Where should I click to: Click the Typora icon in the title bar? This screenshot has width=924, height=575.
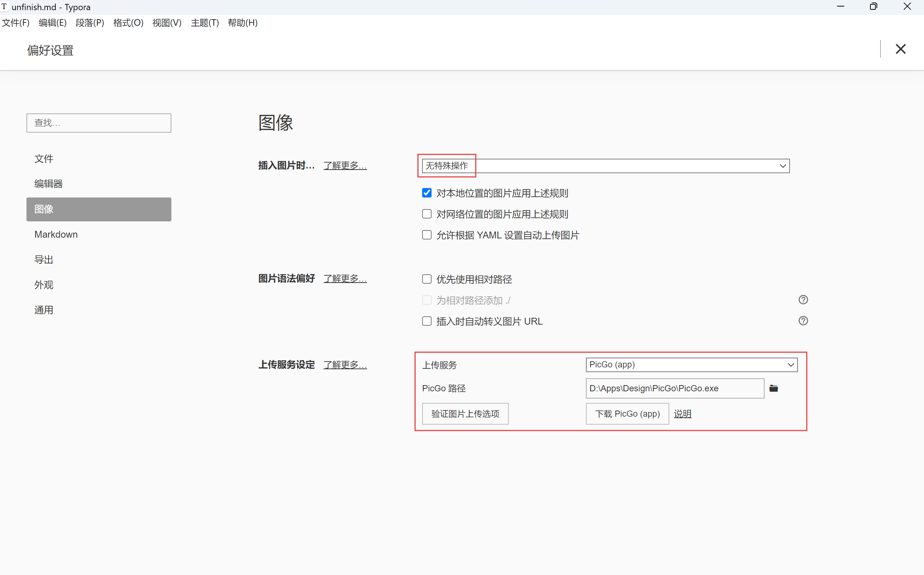click(4, 7)
